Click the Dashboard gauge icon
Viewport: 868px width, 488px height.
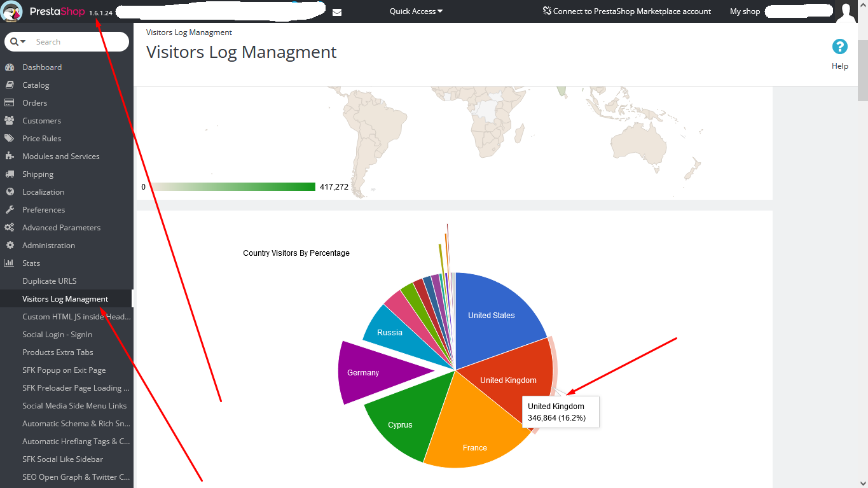[x=10, y=67]
